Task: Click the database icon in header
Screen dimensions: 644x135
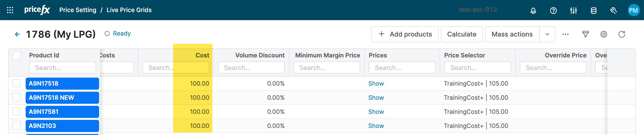Action: [x=593, y=11]
